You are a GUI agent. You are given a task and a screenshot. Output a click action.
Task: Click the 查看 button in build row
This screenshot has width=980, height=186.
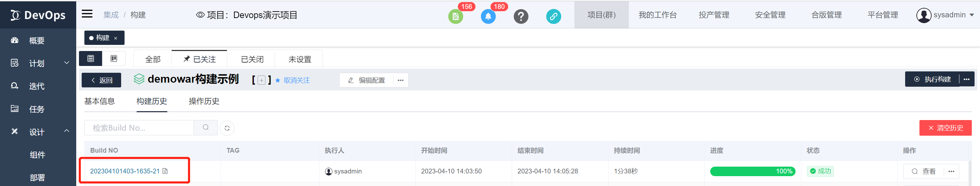[x=923, y=171]
